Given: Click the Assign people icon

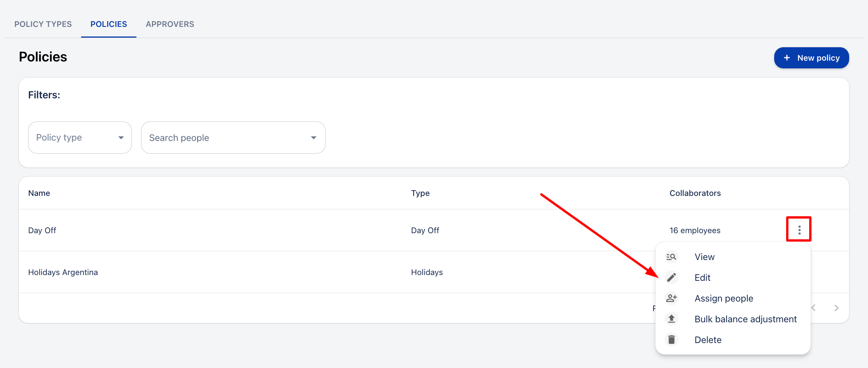Looking at the screenshot, I should pos(671,298).
